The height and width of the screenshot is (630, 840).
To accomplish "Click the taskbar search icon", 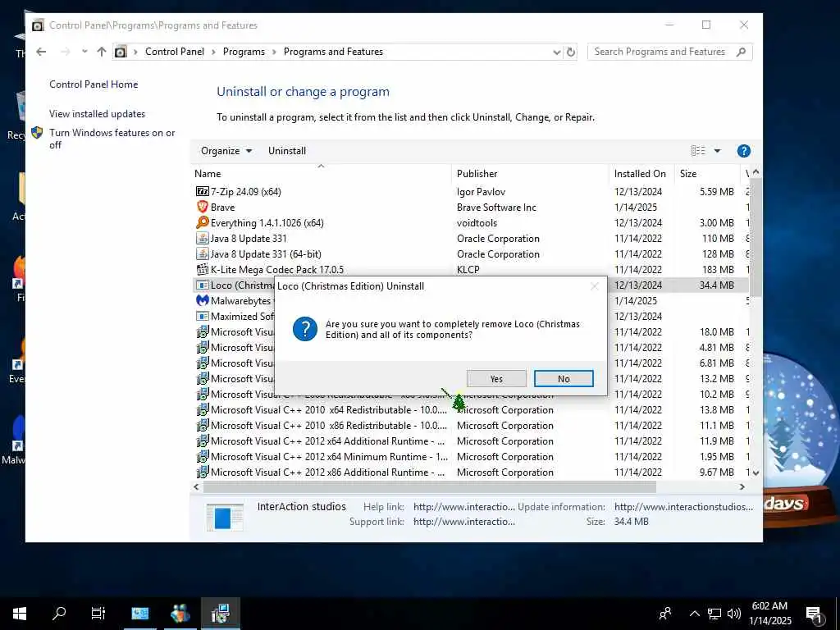I will pos(59,614).
